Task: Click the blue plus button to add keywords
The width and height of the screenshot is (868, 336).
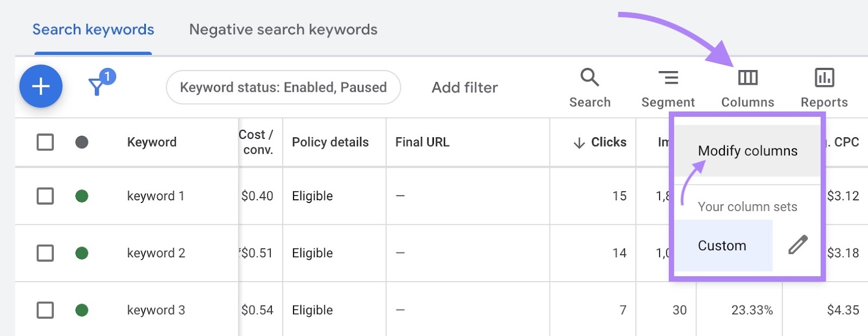Action: [x=40, y=86]
